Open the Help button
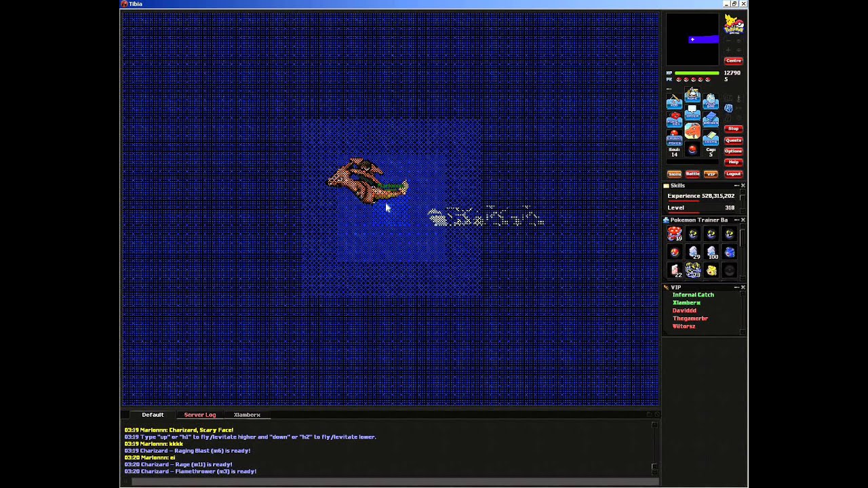Screen dimensions: 868x488 pyautogui.click(x=733, y=162)
